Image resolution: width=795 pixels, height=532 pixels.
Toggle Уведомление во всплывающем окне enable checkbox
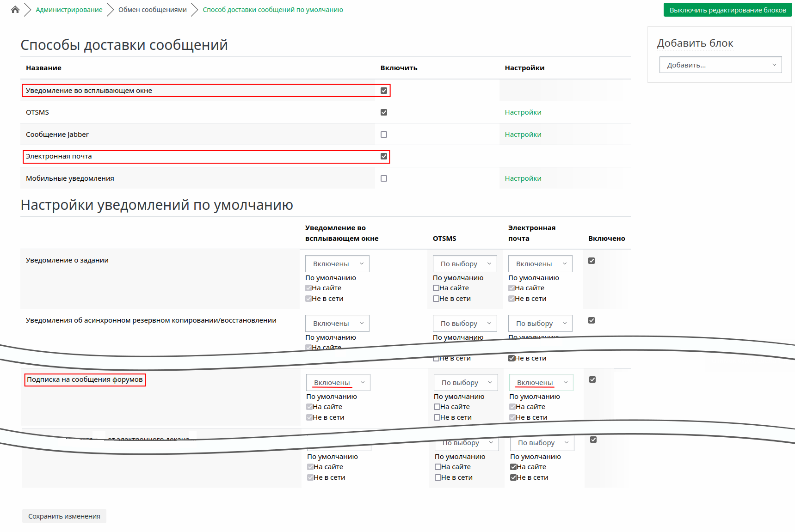point(384,91)
